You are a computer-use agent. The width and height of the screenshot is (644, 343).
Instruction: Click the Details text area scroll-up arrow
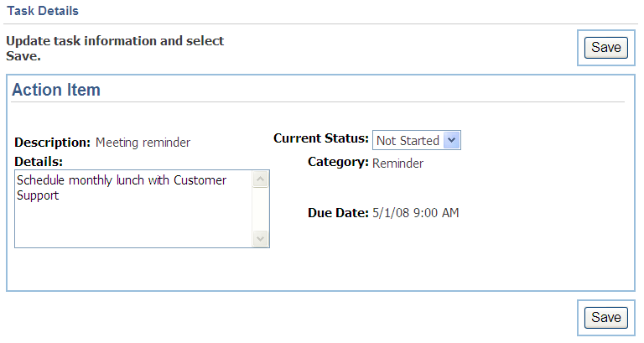coord(261,179)
